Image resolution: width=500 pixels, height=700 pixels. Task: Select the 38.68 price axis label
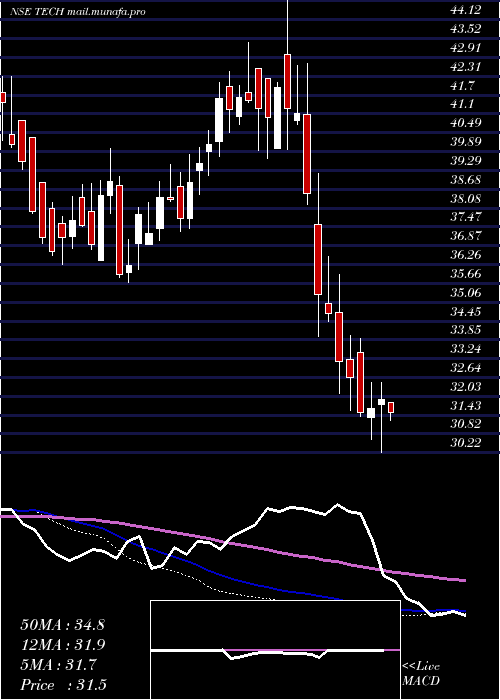point(466,179)
